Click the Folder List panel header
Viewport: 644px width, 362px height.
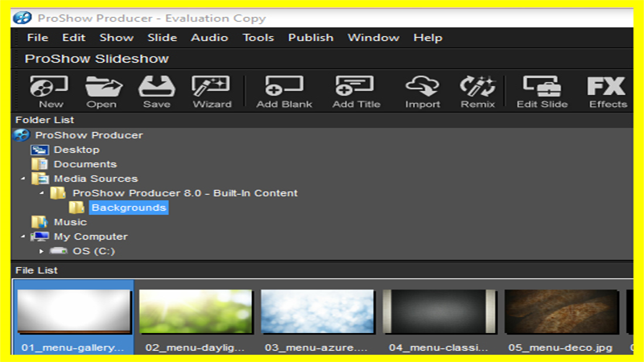pos(44,120)
